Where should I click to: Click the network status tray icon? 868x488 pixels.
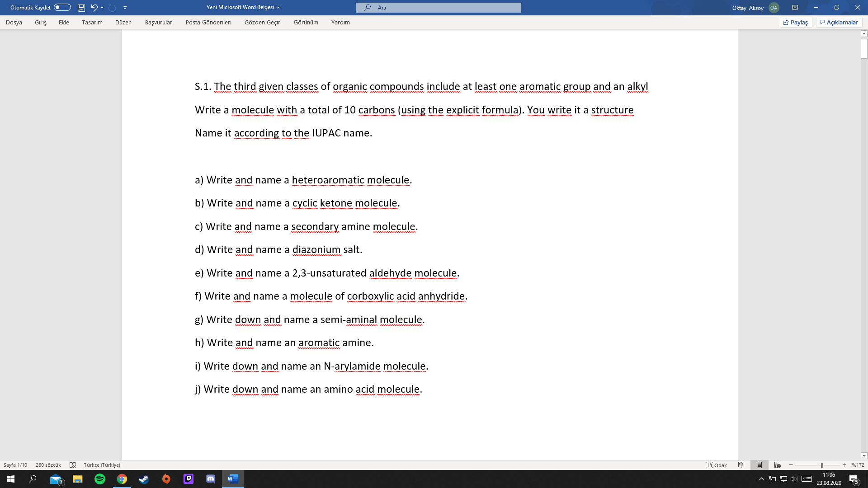[783, 479]
